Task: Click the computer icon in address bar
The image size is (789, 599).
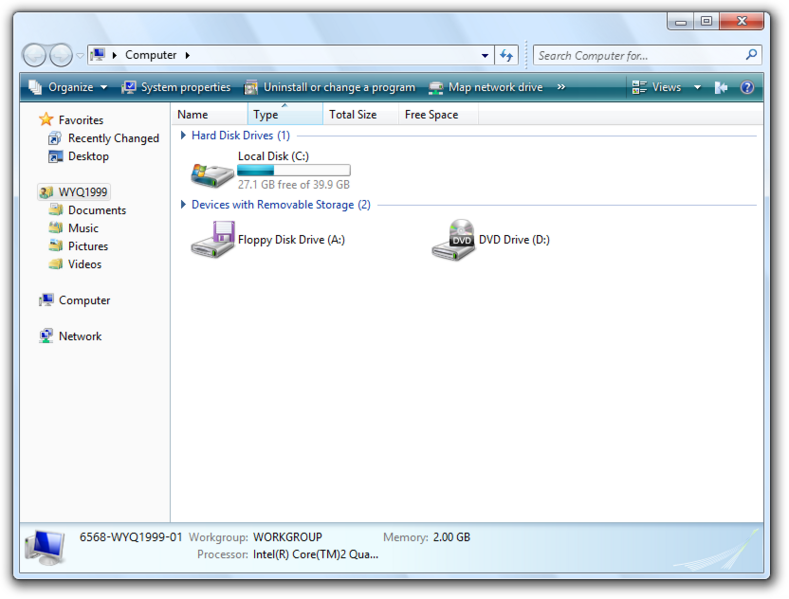Action: pyautogui.click(x=99, y=54)
